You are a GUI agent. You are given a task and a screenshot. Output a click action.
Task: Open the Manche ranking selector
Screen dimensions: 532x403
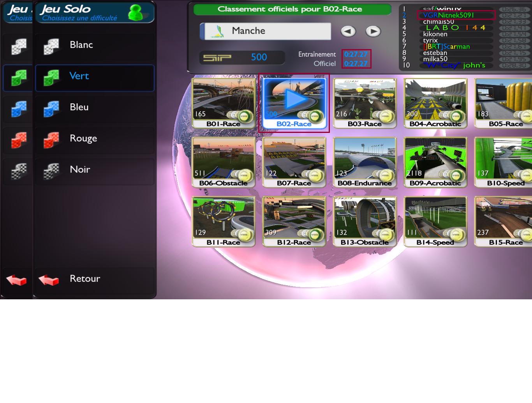266,31
